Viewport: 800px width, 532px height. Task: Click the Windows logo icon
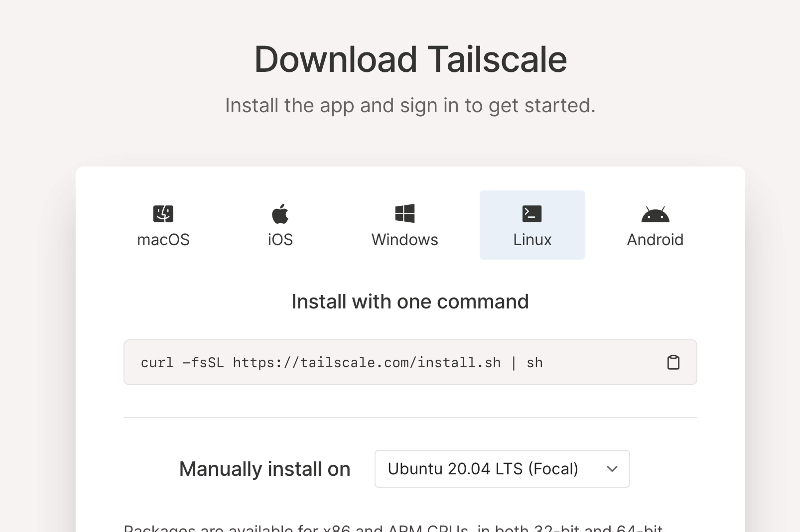pyautogui.click(x=405, y=214)
